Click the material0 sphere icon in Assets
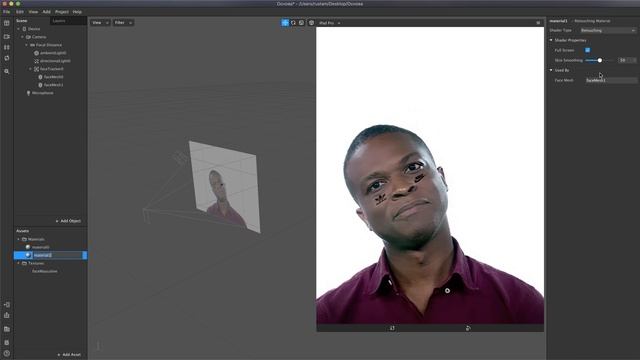Image resolution: width=640 pixels, height=360 pixels. (28, 247)
